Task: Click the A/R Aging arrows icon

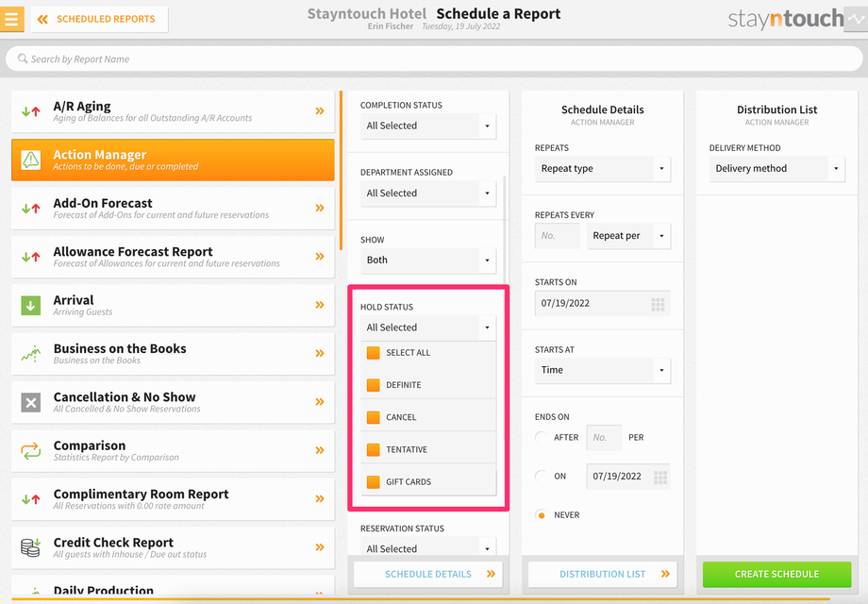Action: [x=31, y=111]
